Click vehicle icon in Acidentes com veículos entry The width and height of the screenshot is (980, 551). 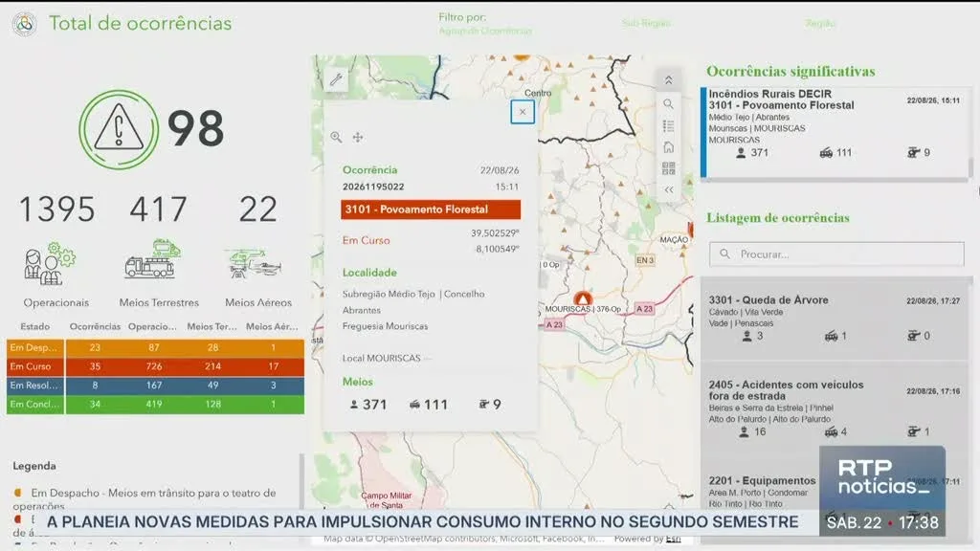point(831,431)
